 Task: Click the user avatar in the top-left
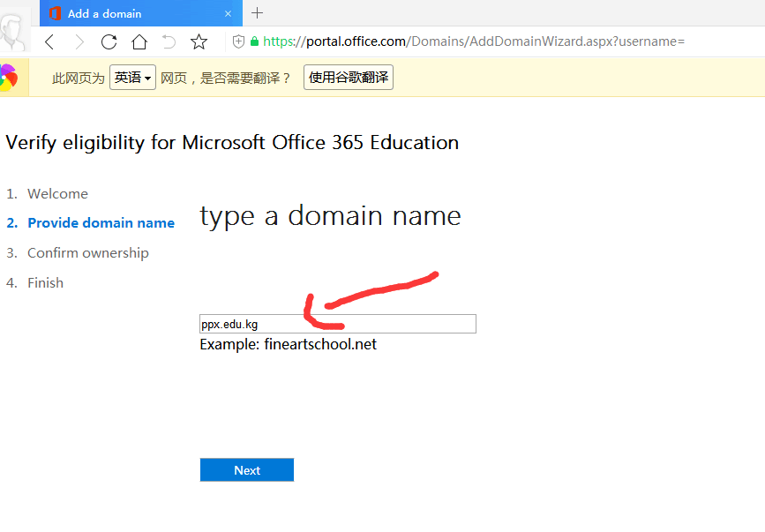tap(13, 31)
